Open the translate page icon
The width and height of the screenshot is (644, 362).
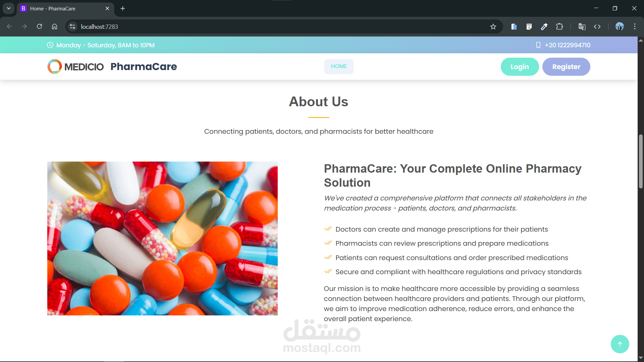[x=582, y=26]
